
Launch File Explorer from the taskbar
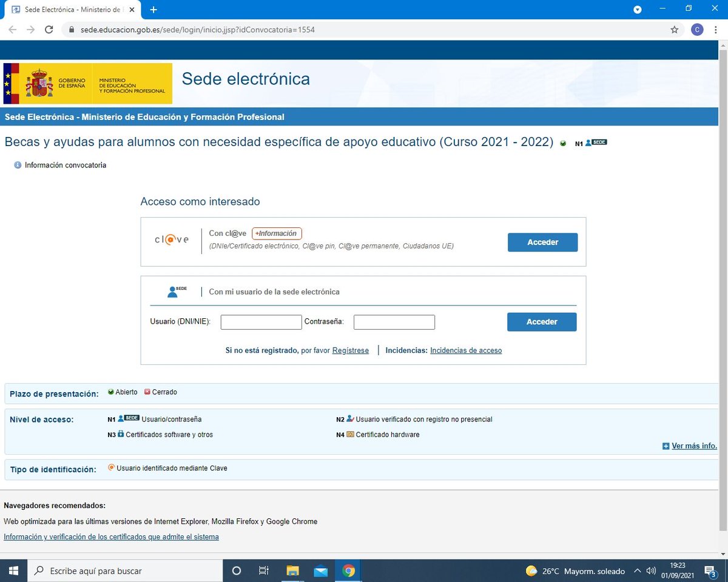(293, 570)
